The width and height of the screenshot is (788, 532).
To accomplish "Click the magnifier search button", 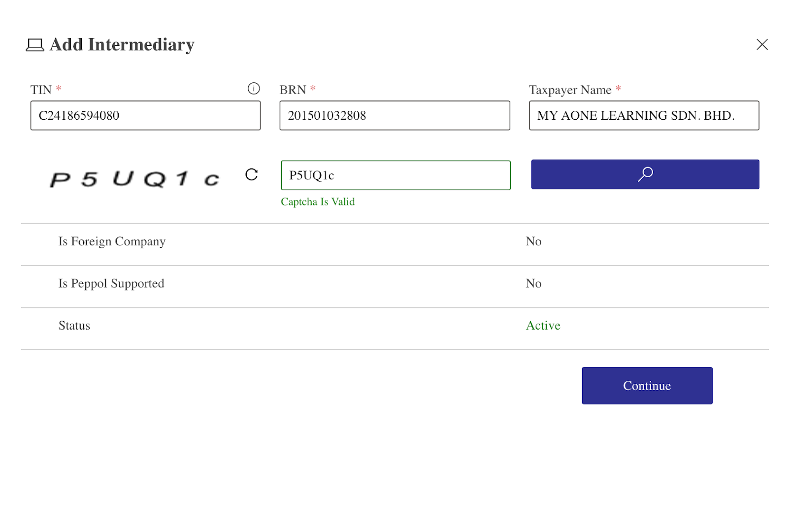I will (x=645, y=174).
